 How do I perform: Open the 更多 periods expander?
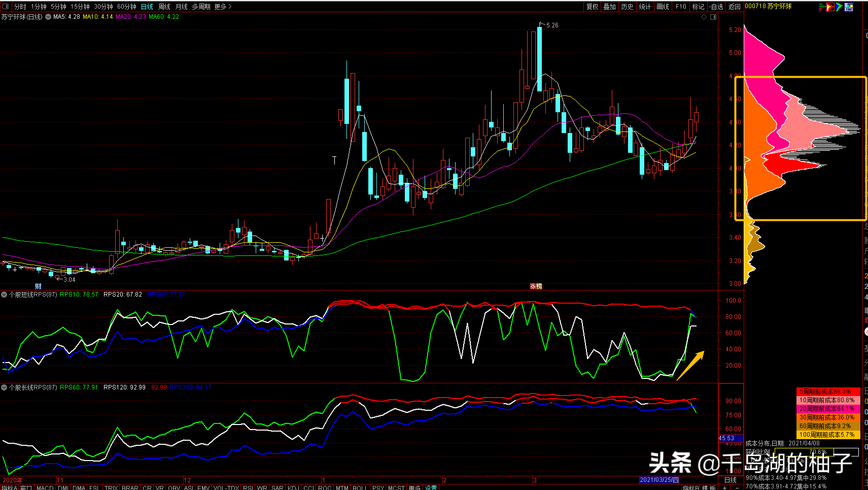point(223,7)
